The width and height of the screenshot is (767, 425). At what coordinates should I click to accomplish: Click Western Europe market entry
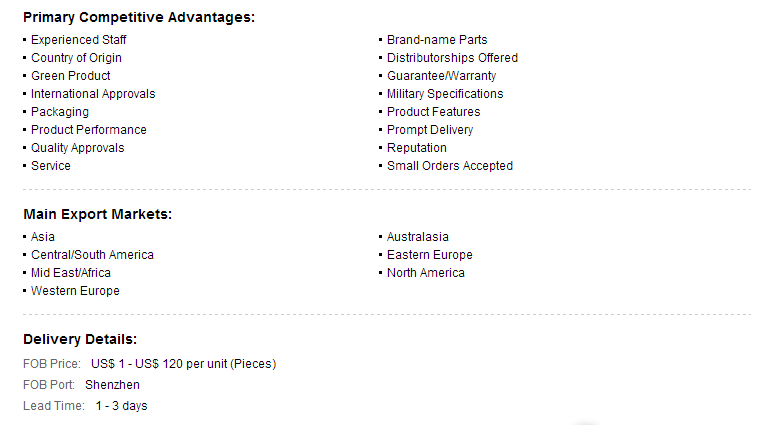pyautogui.click(x=75, y=291)
